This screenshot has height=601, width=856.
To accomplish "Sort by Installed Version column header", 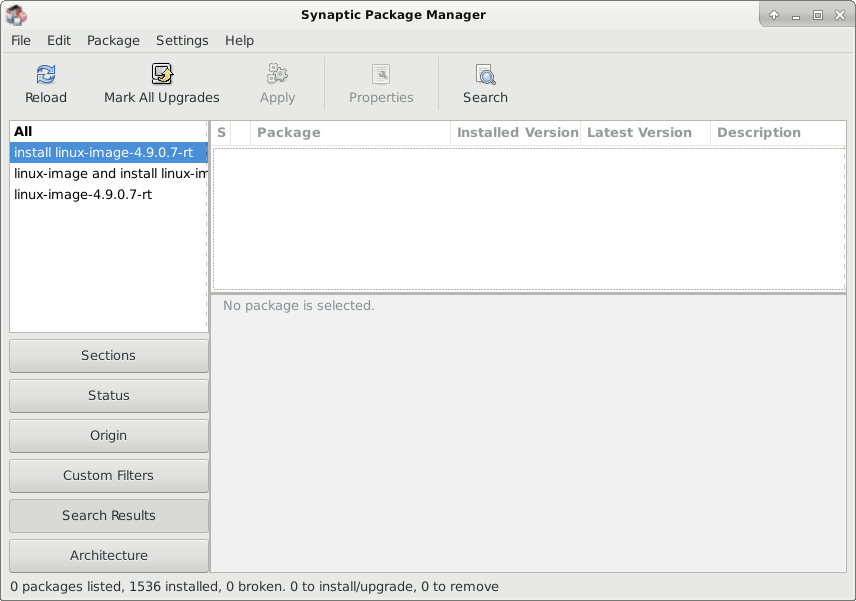I will click(x=516, y=133).
